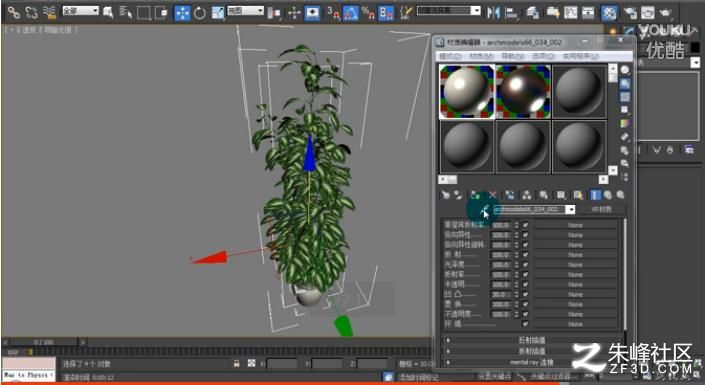705x385 pixels.
Task: Uncheck the 不透明度 (opacity) map checkbox
Action: (525, 314)
